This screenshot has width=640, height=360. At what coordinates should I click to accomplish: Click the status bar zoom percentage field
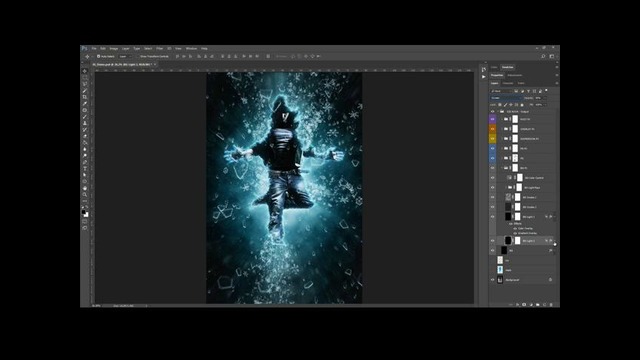coord(97,305)
